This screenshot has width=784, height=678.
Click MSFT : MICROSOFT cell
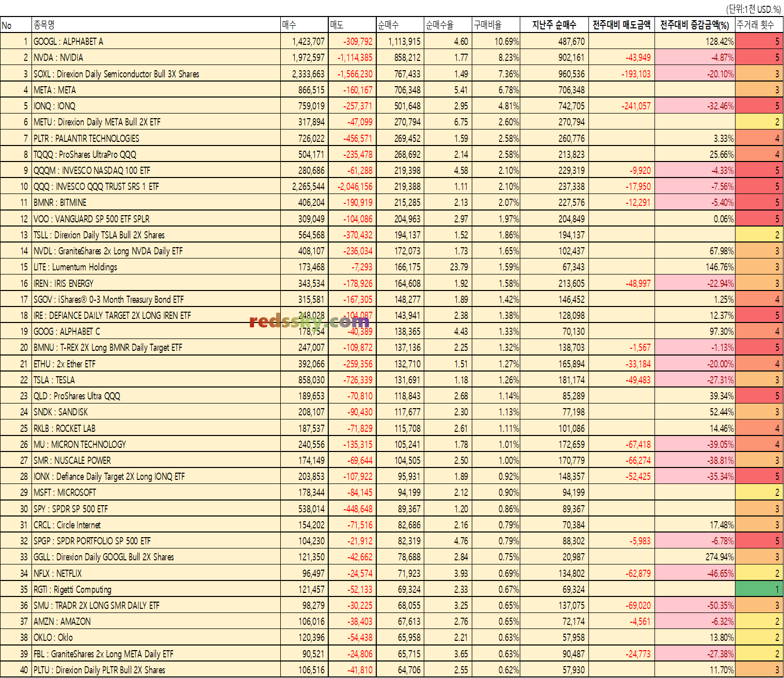pos(156,492)
